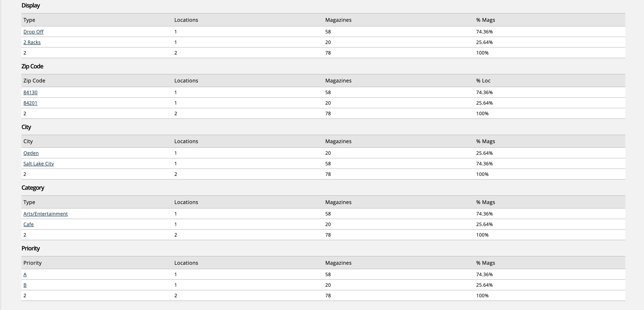The width and height of the screenshot is (644, 310).
Task: Sort by the Magazines column header
Action: 339,20
